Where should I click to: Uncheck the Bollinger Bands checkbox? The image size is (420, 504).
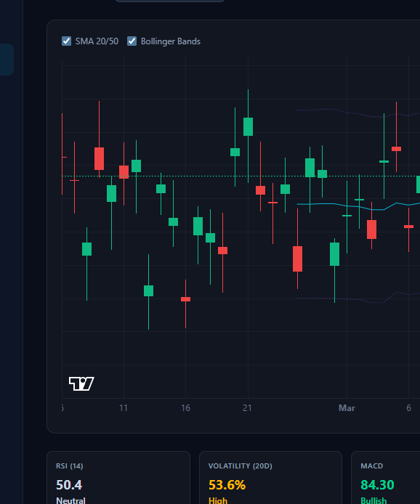pyautogui.click(x=132, y=41)
